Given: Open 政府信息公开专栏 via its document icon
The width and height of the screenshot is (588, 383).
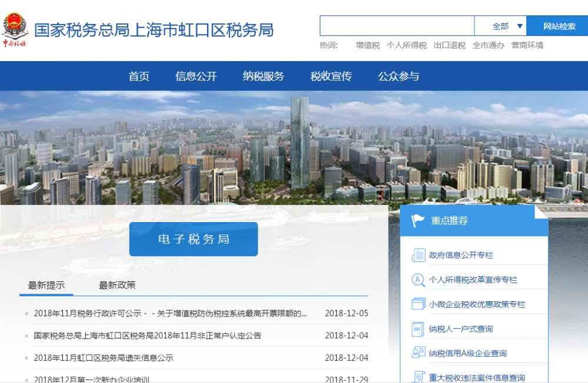Looking at the screenshot, I should pos(419,255).
